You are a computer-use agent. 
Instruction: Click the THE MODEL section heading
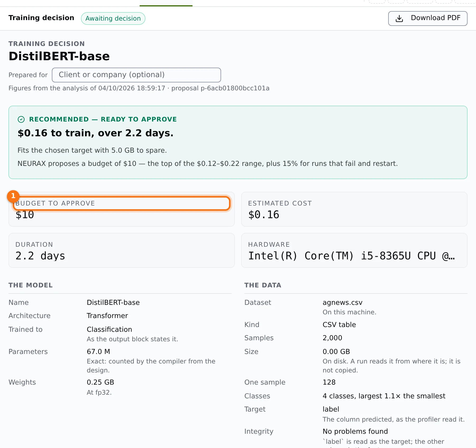[x=31, y=285]
